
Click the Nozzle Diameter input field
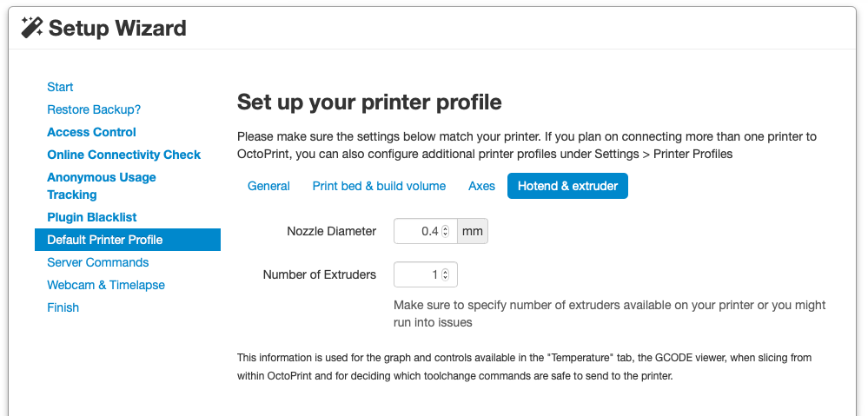click(417, 231)
